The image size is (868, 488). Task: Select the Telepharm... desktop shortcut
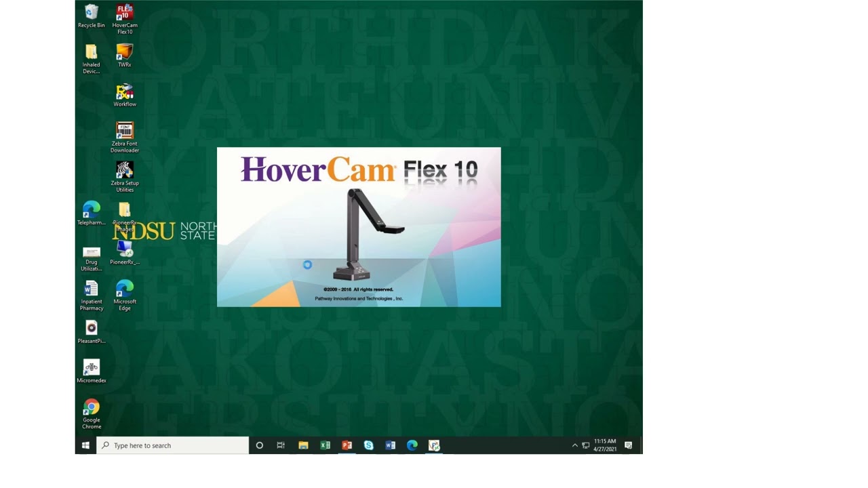coord(92,213)
